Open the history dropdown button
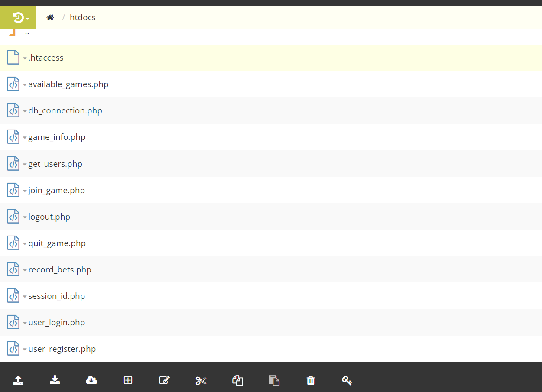542x392 pixels. click(21, 18)
